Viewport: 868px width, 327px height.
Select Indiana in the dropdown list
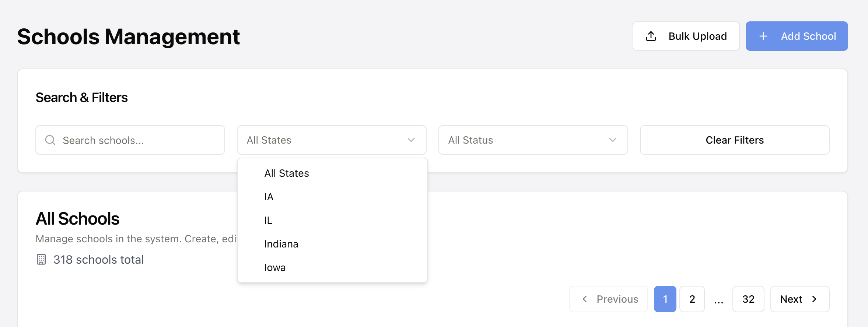pos(281,244)
